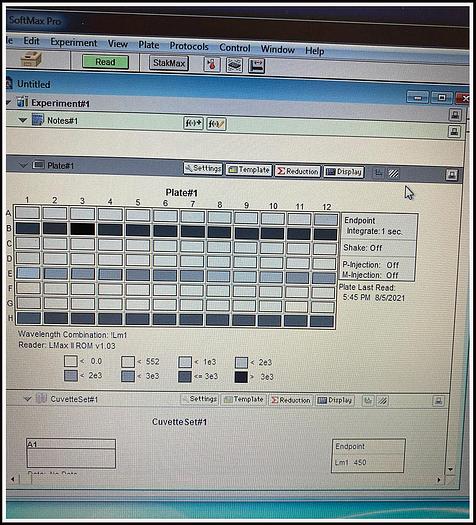Open the Protocols menu
This screenshot has width=476, height=525.
tap(189, 46)
